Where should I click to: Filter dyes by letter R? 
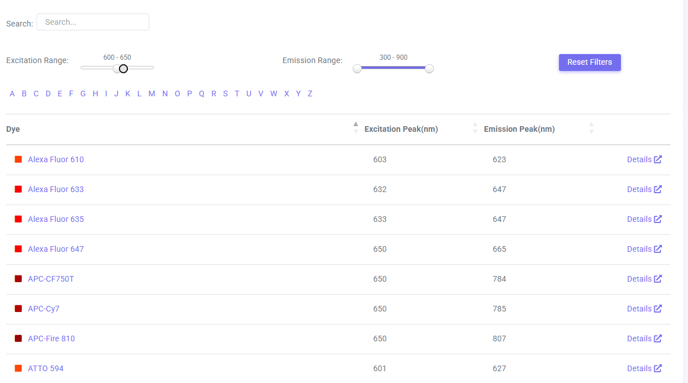214,93
